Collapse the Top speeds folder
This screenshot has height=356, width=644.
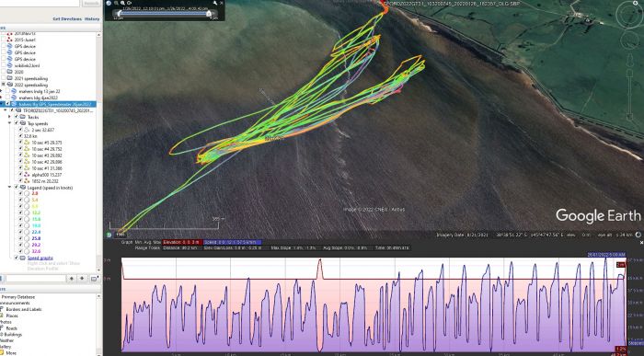[10, 123]
